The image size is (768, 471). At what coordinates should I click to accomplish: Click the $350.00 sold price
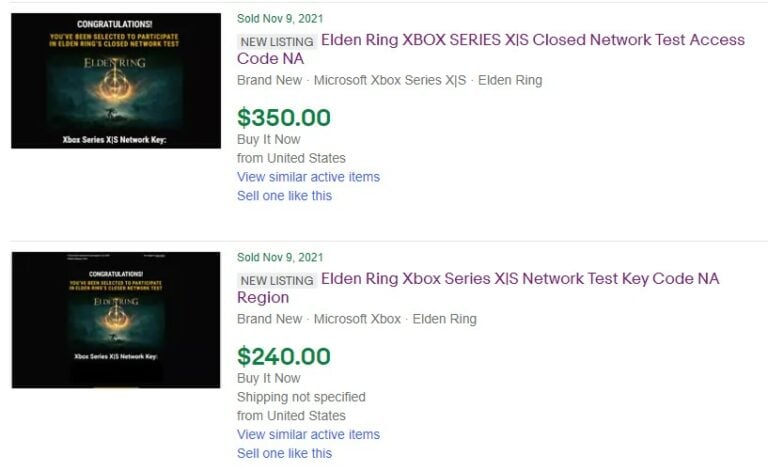[x=284, y=117]
